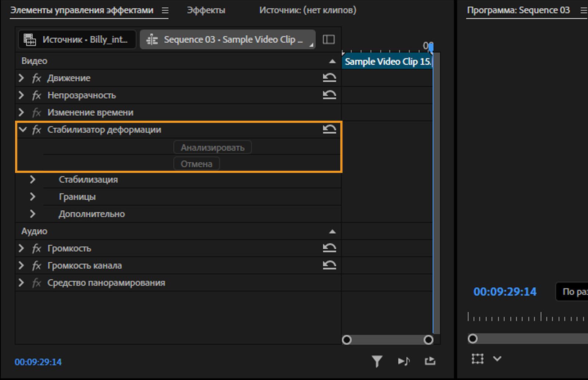
Task: Reset the Непрозрачность effect
Action: [x=329, y=95]
